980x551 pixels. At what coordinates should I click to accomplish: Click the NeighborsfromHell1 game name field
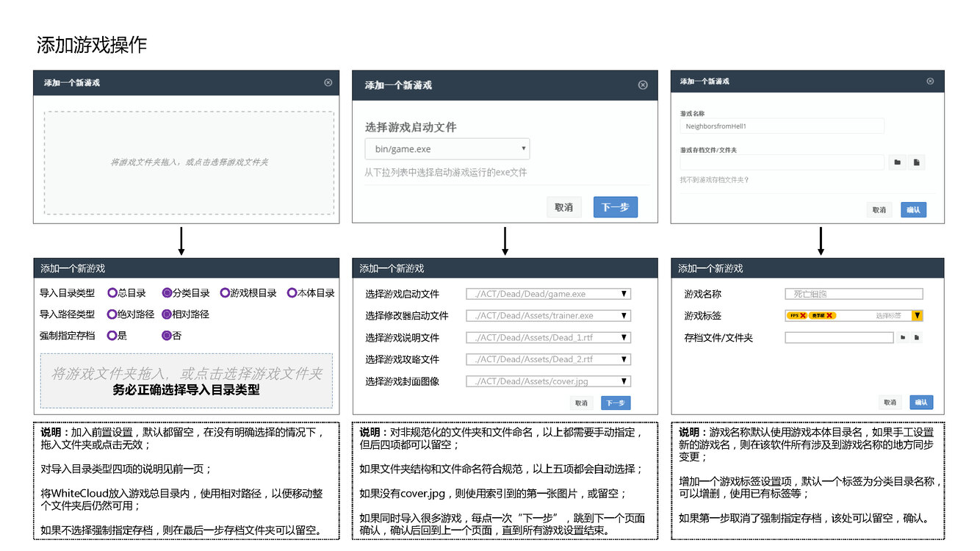click(x=782, y=126)
